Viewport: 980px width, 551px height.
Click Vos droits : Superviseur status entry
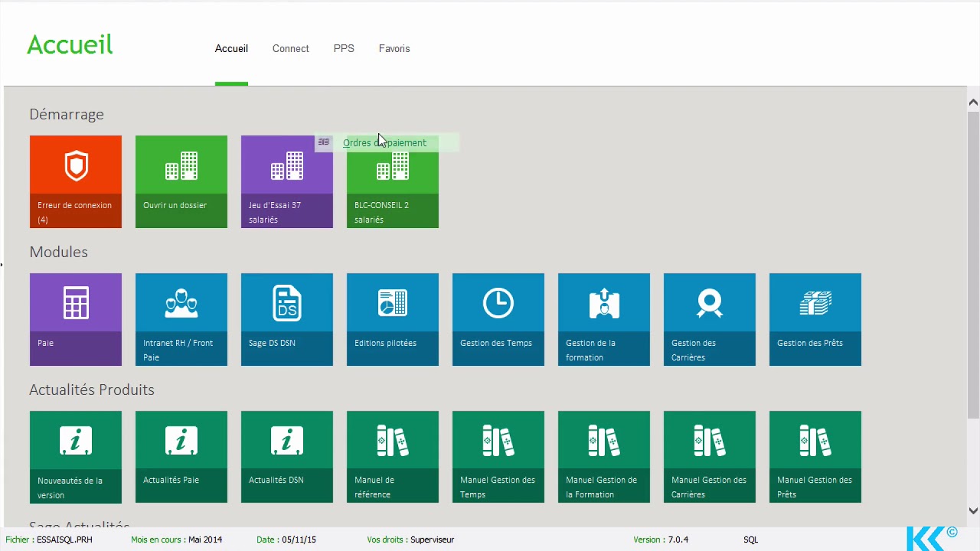[410, 540]
